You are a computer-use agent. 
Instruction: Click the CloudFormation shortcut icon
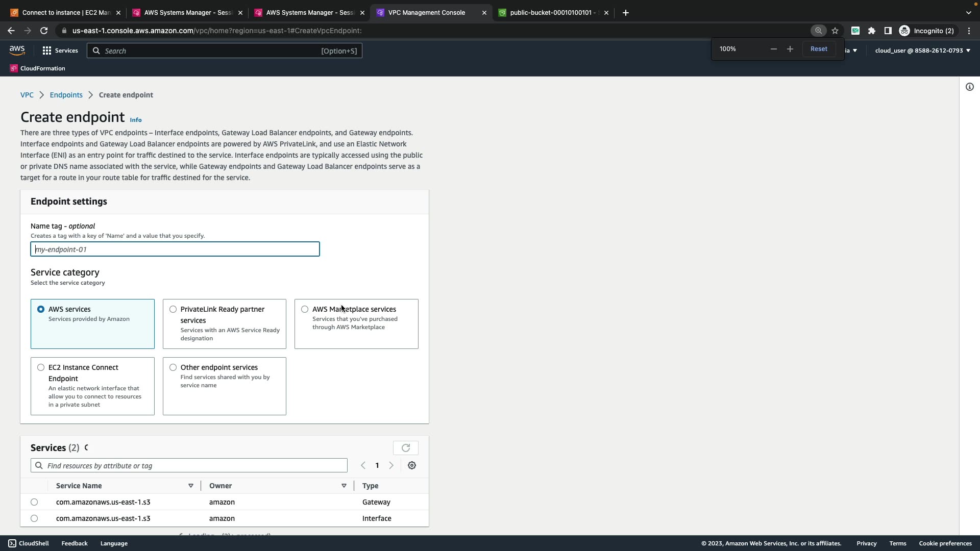tap(14, 68)
